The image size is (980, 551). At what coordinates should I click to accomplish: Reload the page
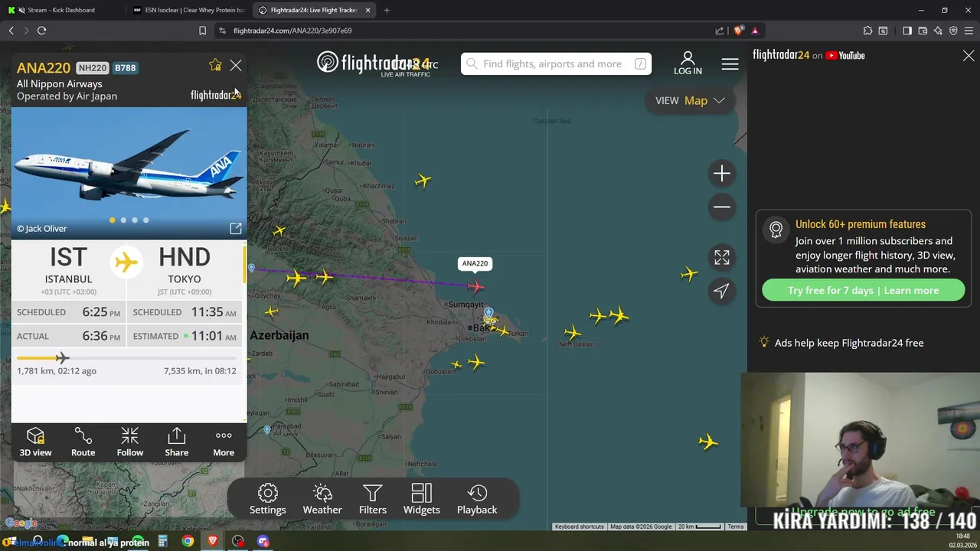tap(41, 31)
